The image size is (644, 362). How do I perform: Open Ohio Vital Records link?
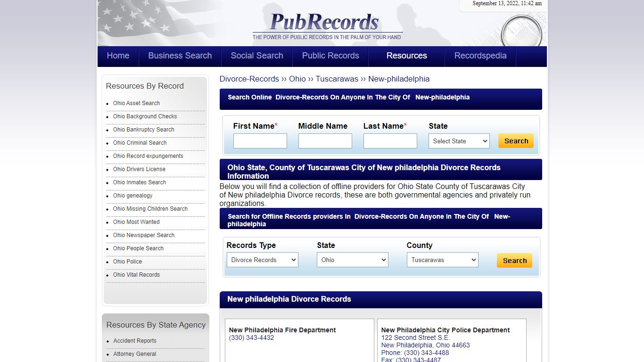[x=136, y=275]
